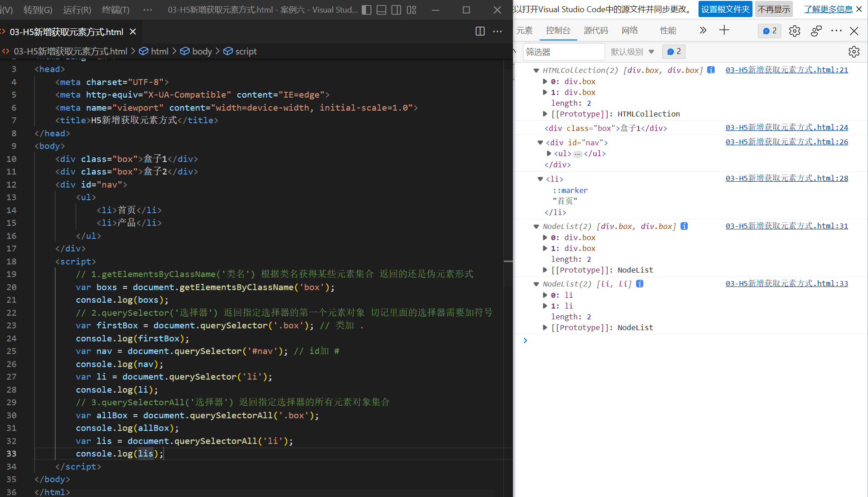Expand item 1: div.box under HTMLCollection
Screen dimensions: 868x497
point(545,92)
